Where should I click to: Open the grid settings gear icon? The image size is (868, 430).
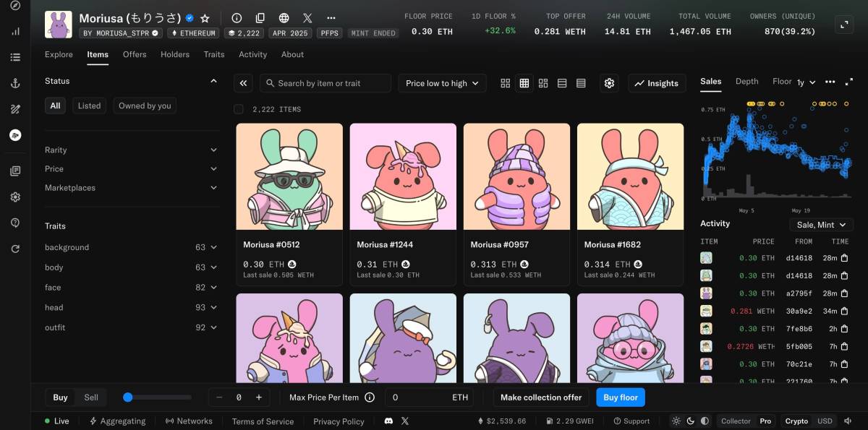(609, 83)
